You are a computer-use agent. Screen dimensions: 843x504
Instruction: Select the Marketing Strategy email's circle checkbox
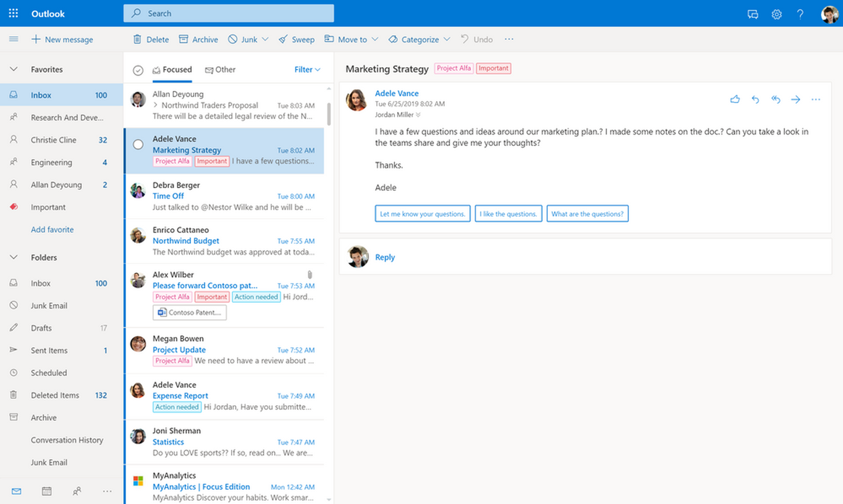[138, 144]
